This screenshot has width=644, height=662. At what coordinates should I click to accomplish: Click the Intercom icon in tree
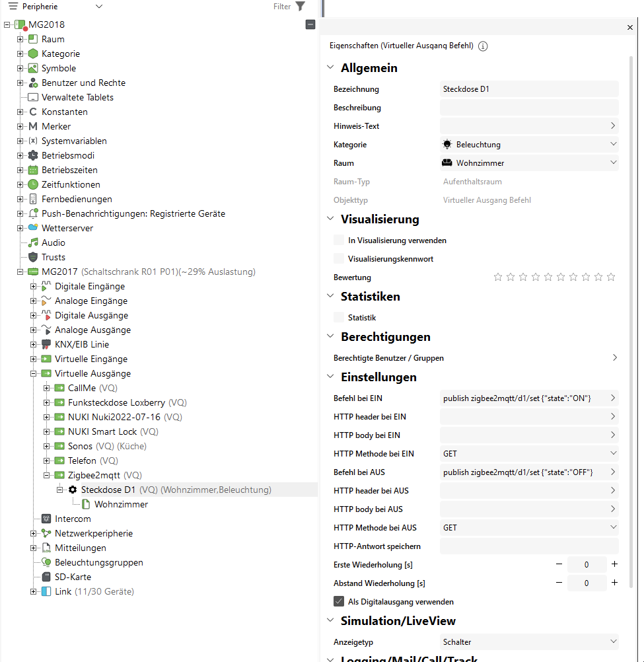tap(46, 519)
